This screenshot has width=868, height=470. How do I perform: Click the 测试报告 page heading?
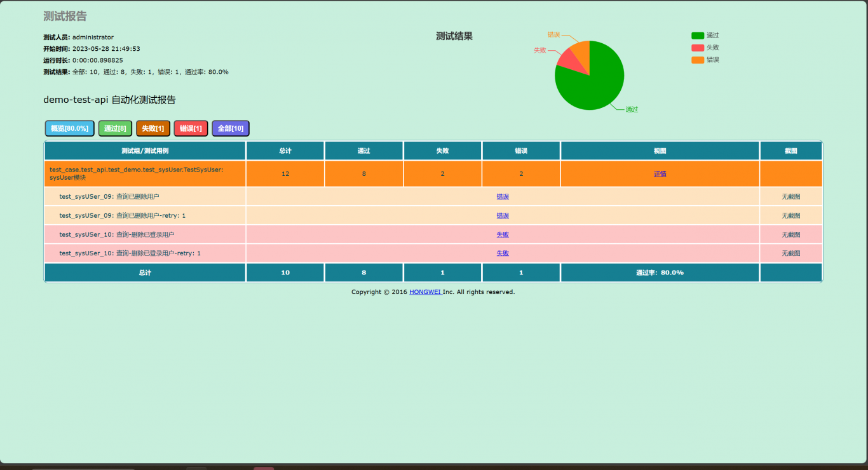(x=65, y=16)
